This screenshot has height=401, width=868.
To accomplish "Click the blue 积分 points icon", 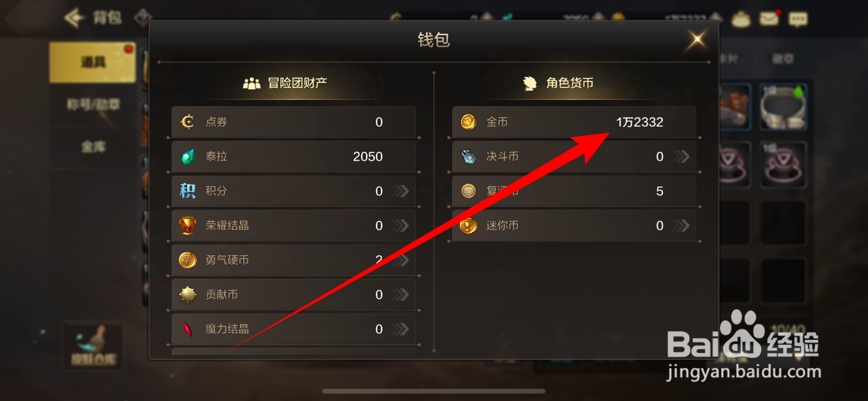I will [187, 191].
